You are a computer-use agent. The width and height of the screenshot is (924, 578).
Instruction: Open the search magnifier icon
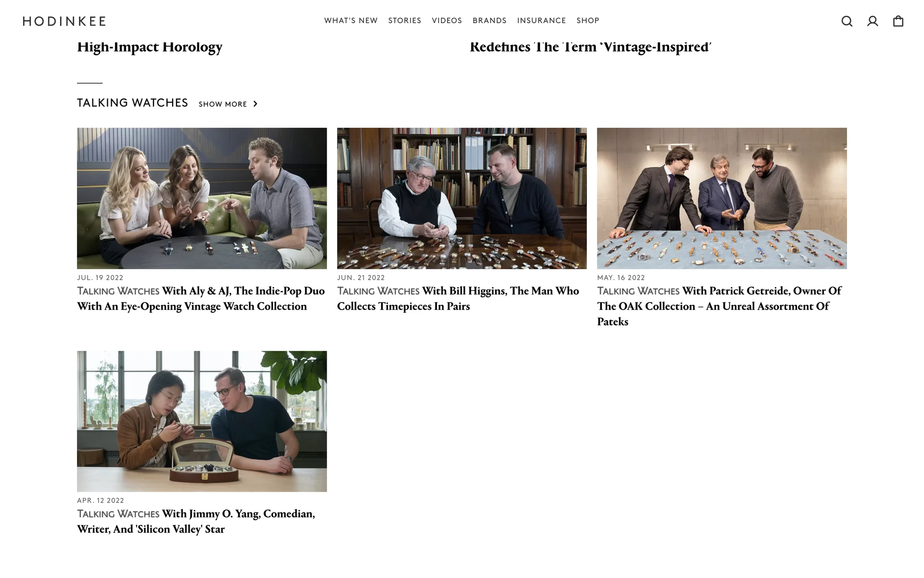pyautogui.click(x=847, y=21)
